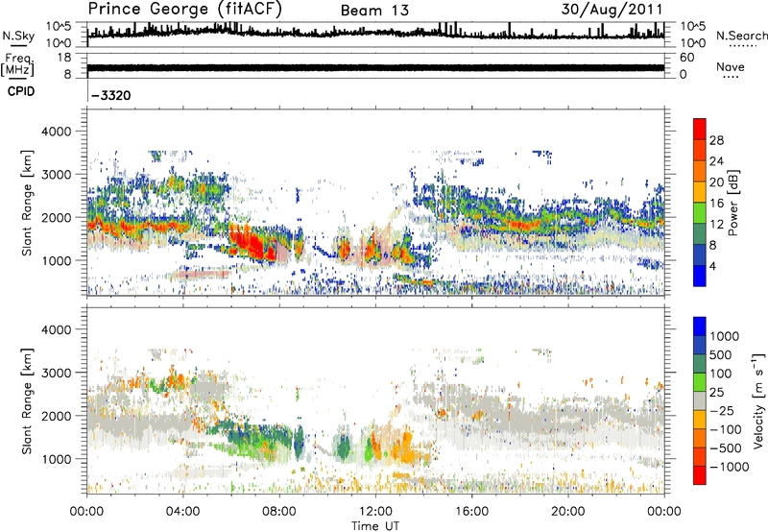The height and width of the screenshot is (532, 768).
Task: Click the '08:00' time axis label
Action: tap(279, 512)
